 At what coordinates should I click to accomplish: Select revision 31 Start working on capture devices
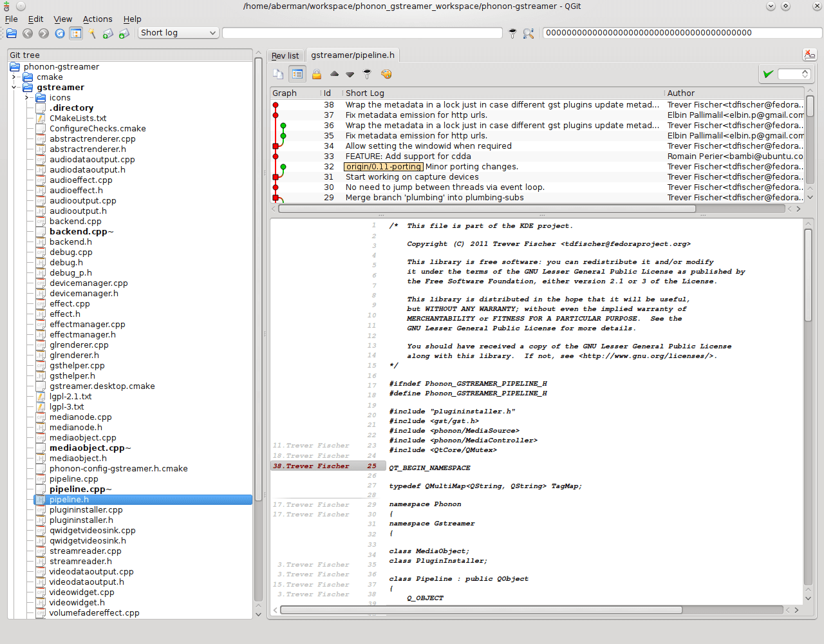pyautogui.click(x=538, y=177)
